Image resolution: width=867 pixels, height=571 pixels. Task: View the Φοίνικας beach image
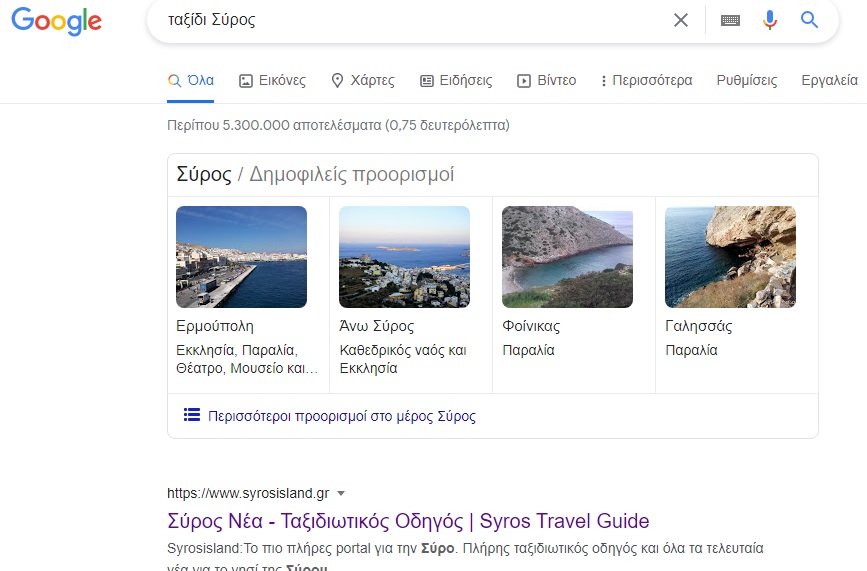(x=567, y=257)
